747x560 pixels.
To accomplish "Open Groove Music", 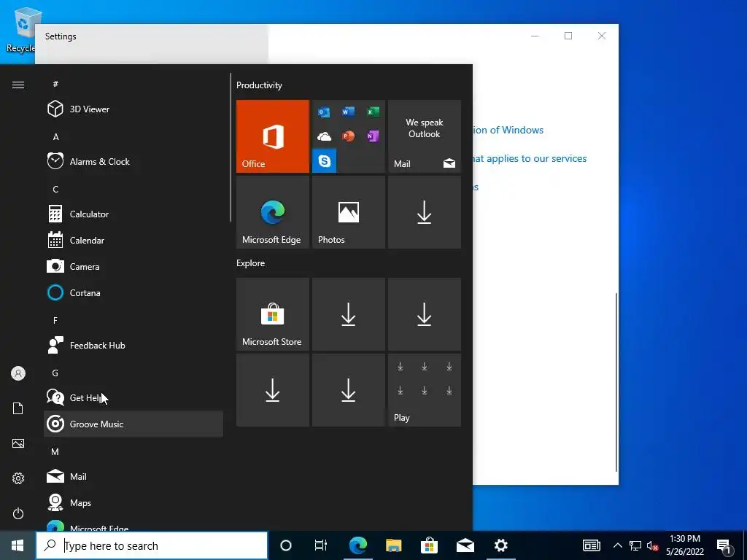I will [x=133, y=424].
